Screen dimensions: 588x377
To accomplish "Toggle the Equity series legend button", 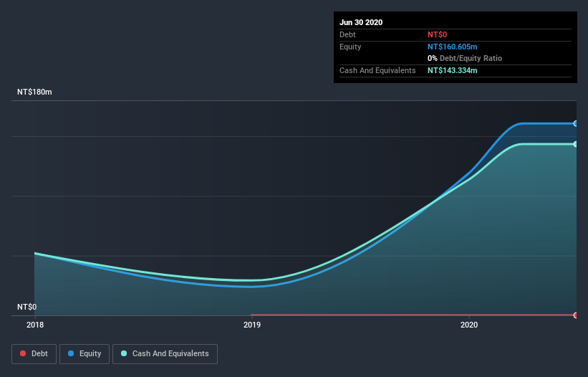I will [x=85, y=354].
